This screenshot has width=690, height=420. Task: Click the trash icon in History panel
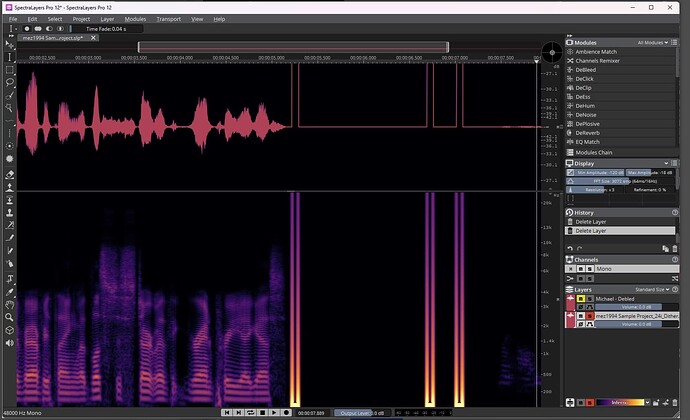(x=675, y=249)
